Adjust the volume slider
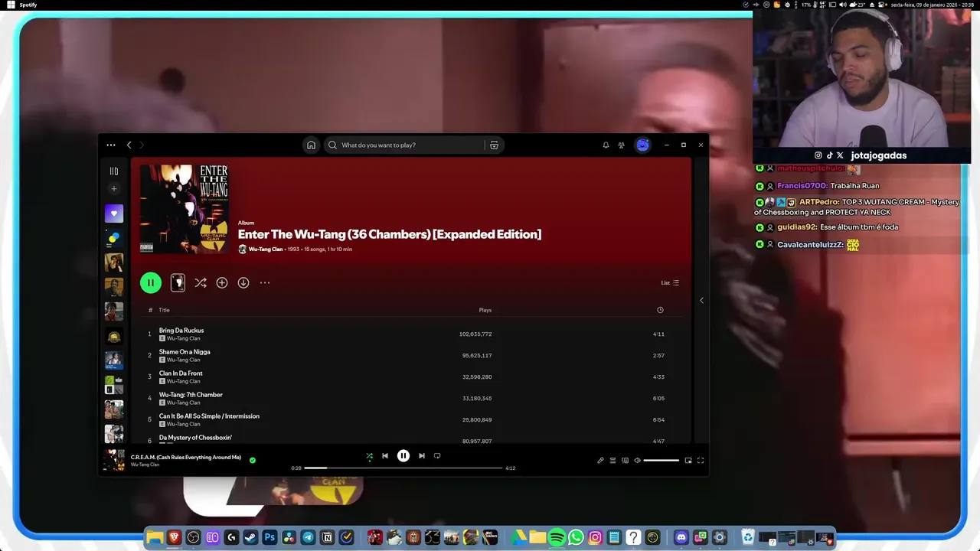 (661, 460)
